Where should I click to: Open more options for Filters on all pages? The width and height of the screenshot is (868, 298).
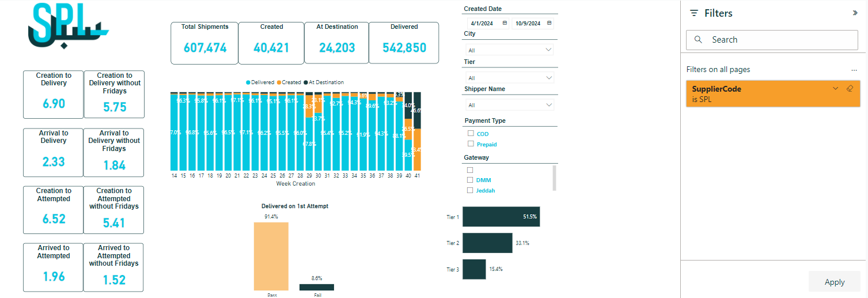tap(854, 70)
